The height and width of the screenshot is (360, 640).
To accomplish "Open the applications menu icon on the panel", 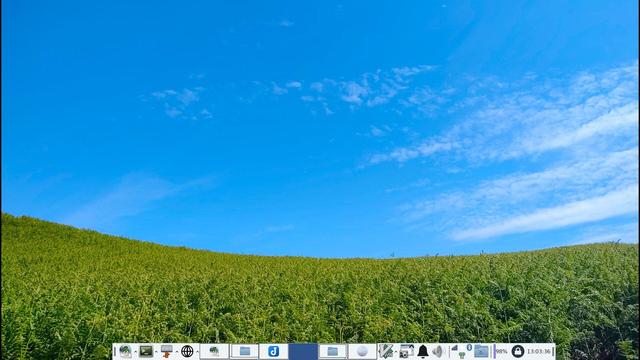I will coord(125,351).
